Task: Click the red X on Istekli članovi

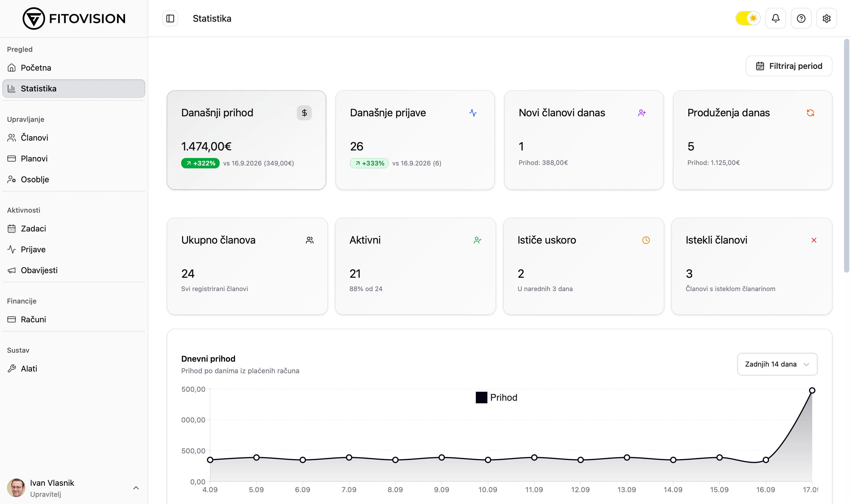Action: point(814,240)
